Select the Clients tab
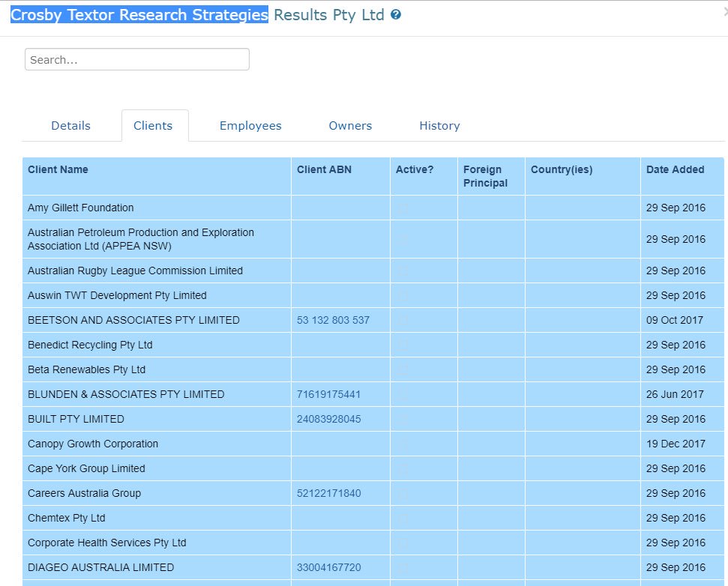The height and width of the screenshot is (586, 728). click(x=153, y=126)
